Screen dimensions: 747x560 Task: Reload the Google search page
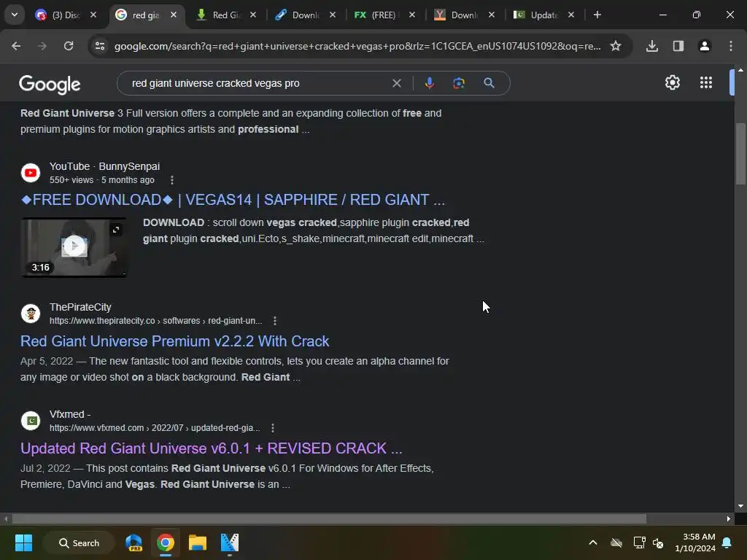coord(69,46)
